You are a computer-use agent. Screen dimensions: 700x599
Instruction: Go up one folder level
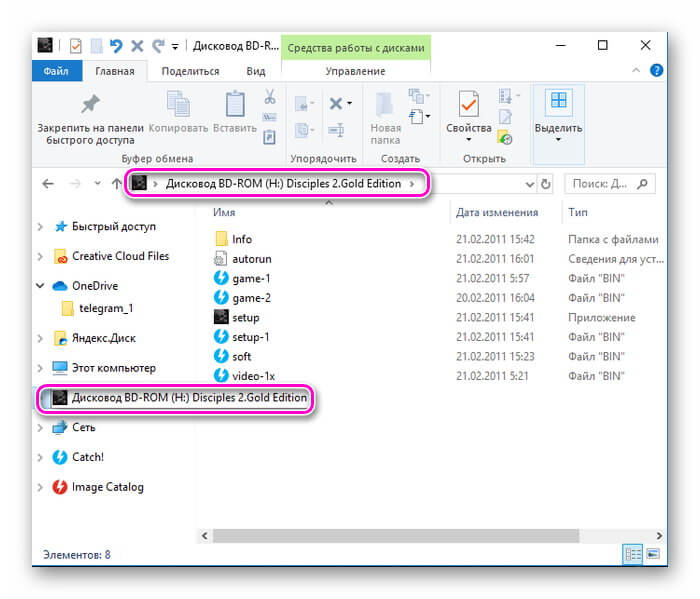click(x=117, y=183)
